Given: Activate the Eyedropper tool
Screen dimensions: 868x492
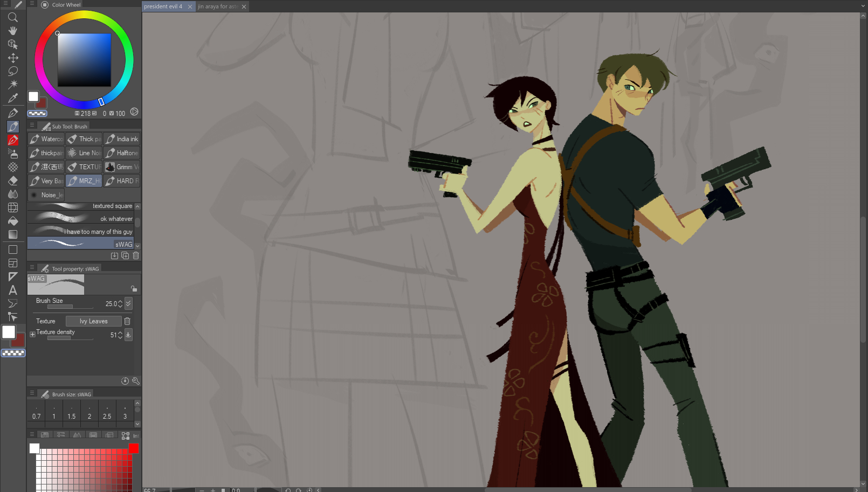Looking at the screenshot, I should pos(13,98).
